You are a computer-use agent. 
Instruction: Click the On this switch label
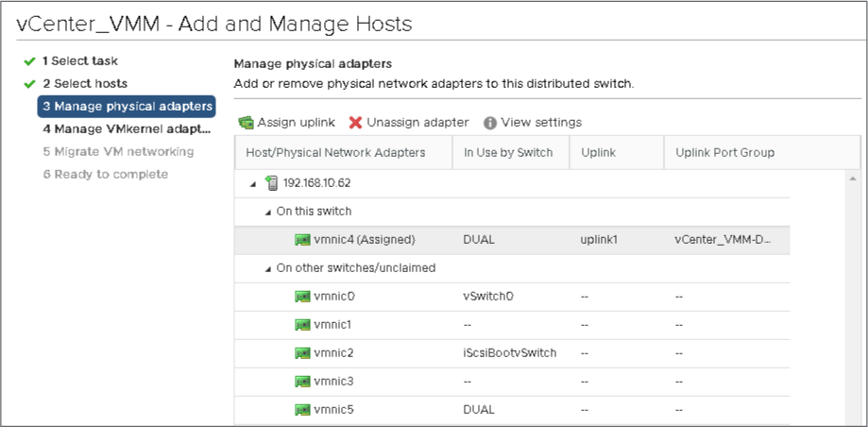(x=314, y=211)
